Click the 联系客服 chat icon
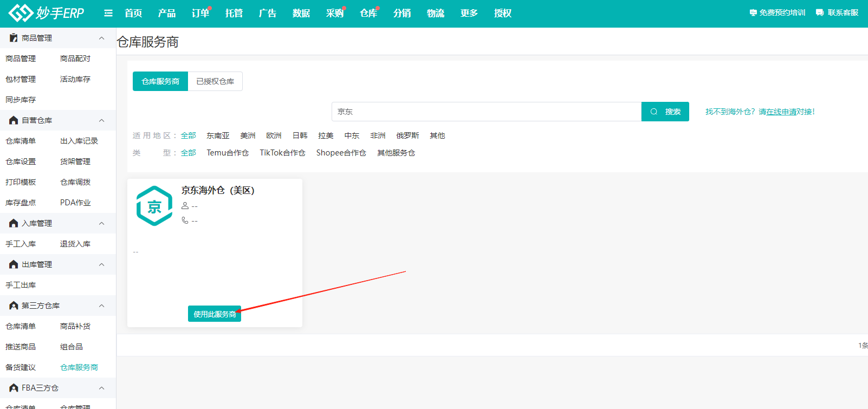 click(820, 12)
